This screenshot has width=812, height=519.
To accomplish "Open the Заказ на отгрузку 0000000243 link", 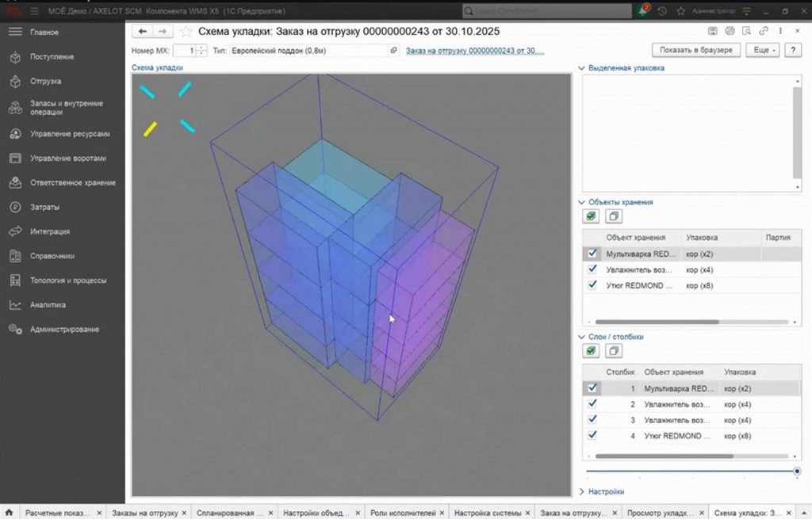I will click(475, 51).
